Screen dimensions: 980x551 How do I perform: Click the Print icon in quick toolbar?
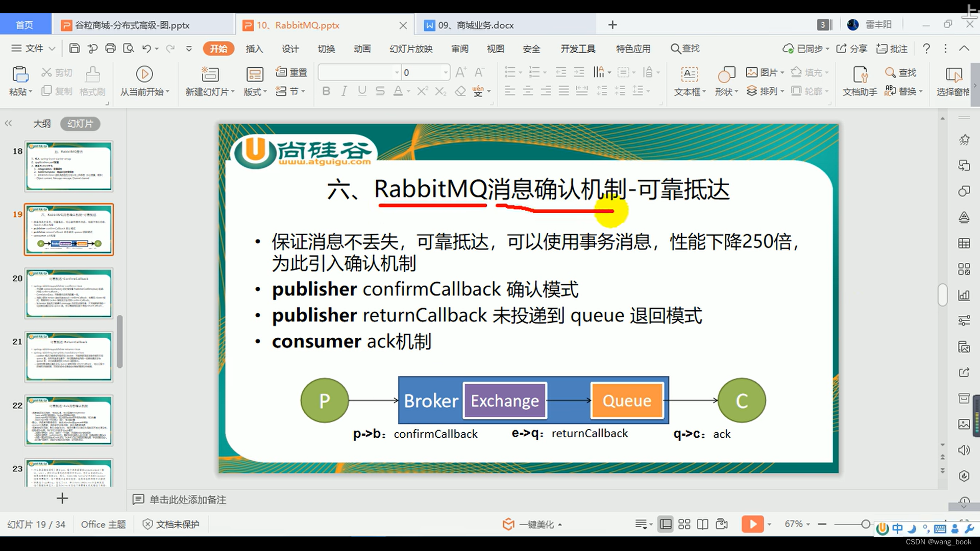(110, 48)
